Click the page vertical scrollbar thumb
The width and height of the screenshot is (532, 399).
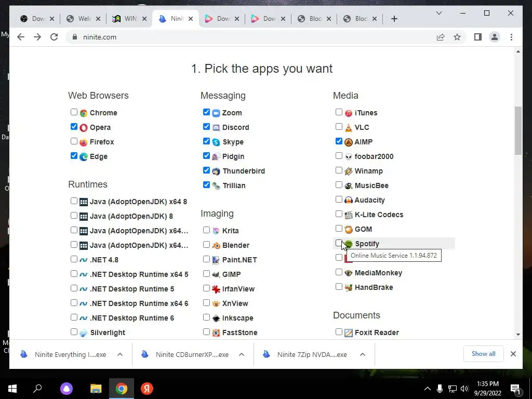518,130
